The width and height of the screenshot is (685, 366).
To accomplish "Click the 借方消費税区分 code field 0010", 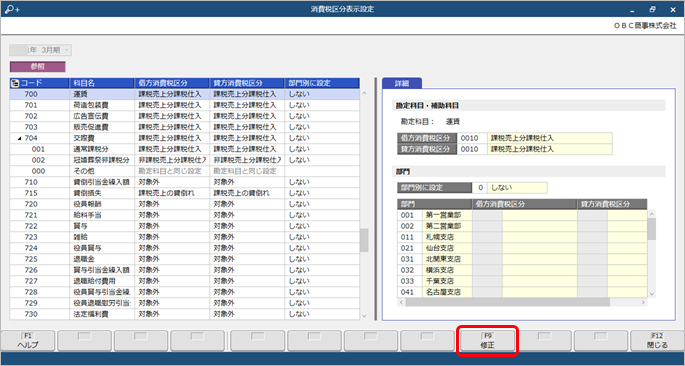I will click(472, 138).
